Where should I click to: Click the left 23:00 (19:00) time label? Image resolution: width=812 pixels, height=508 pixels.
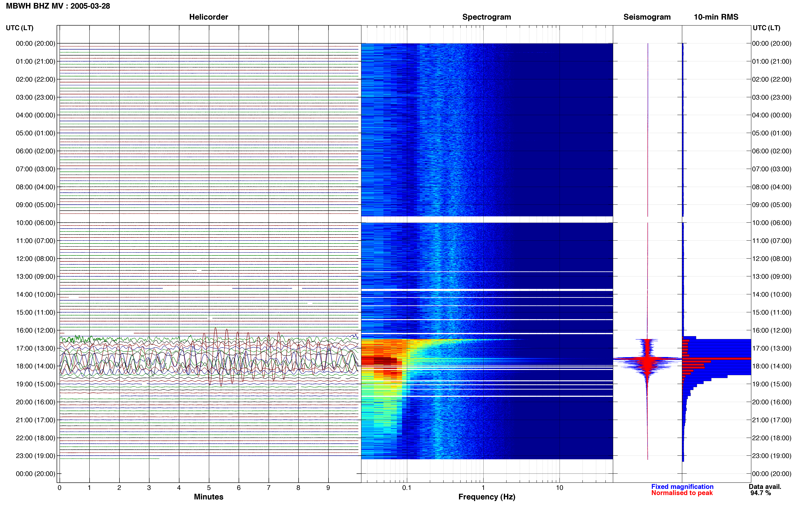[x=36, y=456]
